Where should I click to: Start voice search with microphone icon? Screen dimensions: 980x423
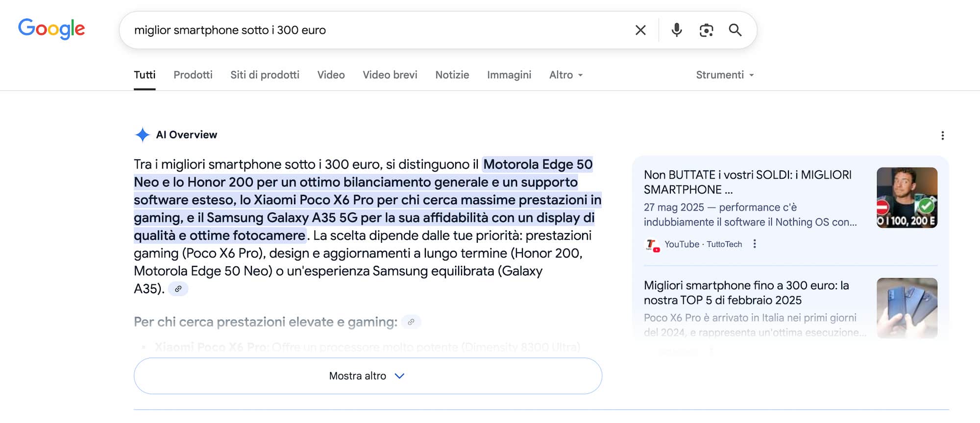(x=677, y=30)
